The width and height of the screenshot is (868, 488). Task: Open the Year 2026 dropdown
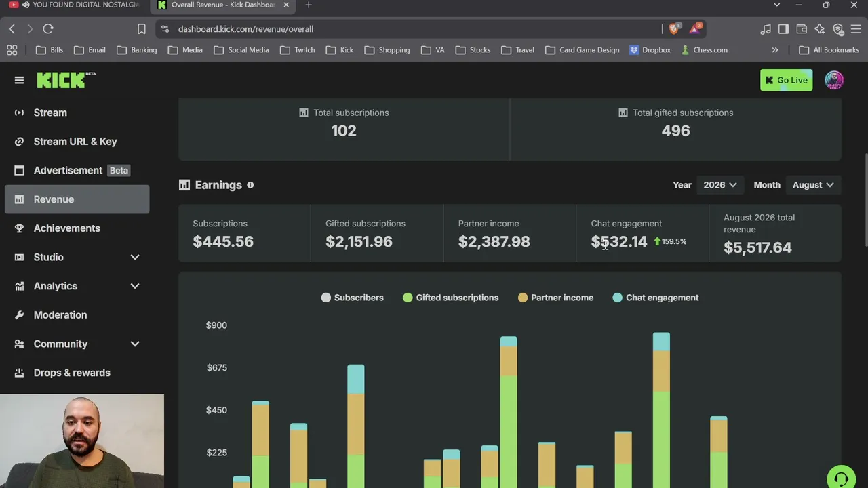(x=719, y=185)
